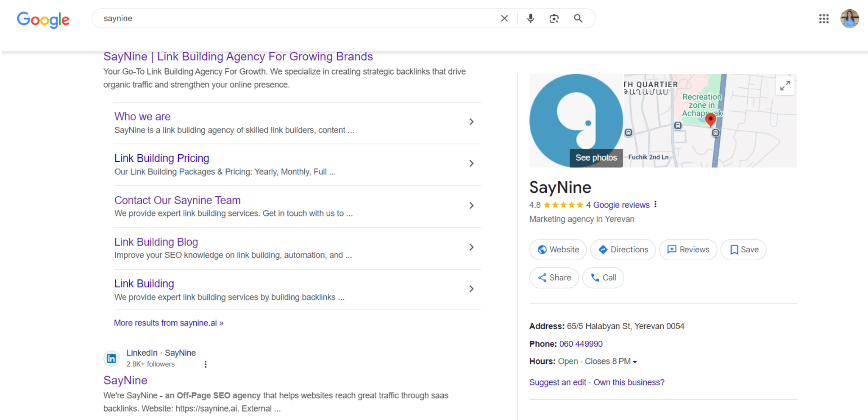Click the search magnifier icon
The width and height of the screenshot is (868, 420).
coord(578,18)
